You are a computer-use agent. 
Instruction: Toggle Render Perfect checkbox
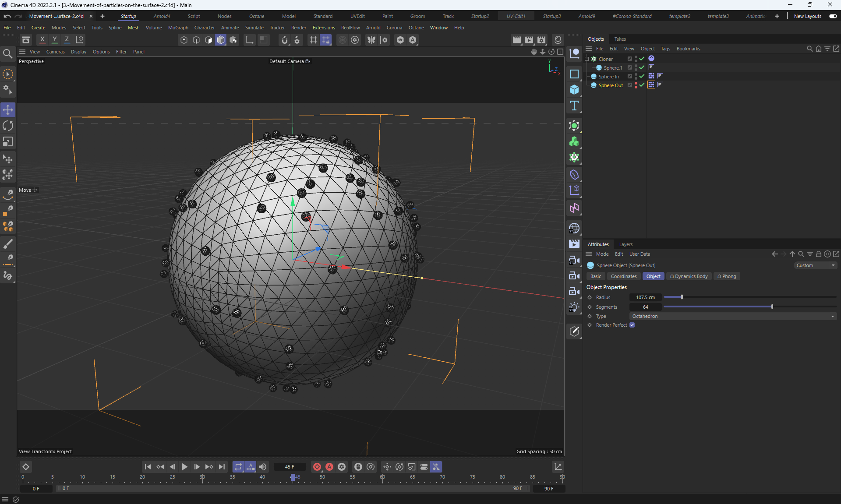coord(632,325)
